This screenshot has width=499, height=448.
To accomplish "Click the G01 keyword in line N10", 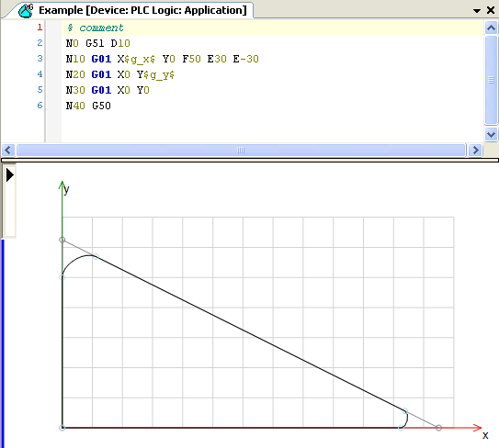I will coord(101,59).
